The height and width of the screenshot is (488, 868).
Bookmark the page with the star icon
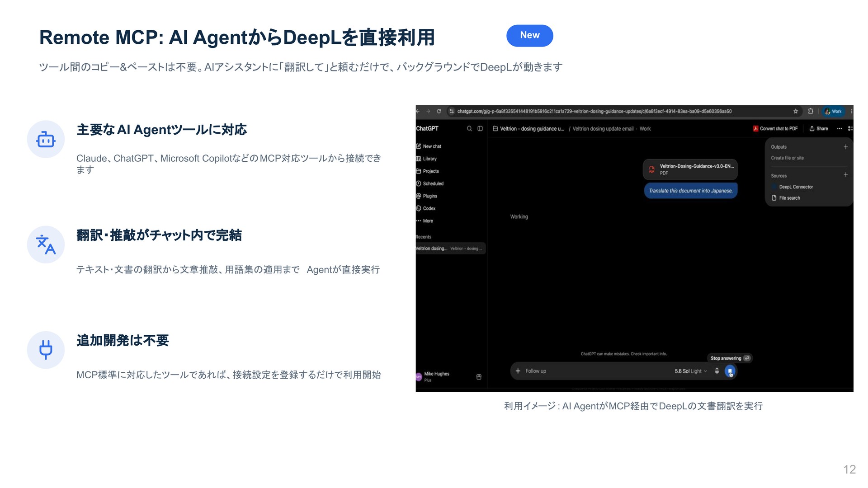[796, 111]
